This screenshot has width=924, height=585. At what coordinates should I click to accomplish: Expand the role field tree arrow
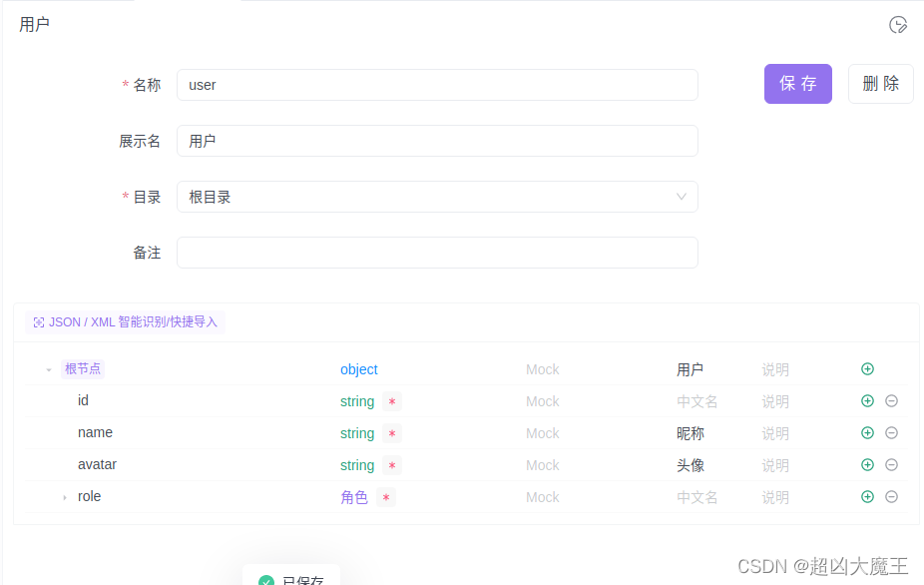coord(65,497)
